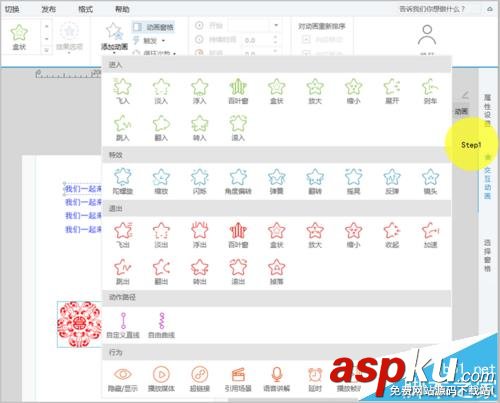Image resolution: width=500 pixels, height=403 pixels.
Task: Select the 弹簧 spring emphasis effect
Action: 277,181
